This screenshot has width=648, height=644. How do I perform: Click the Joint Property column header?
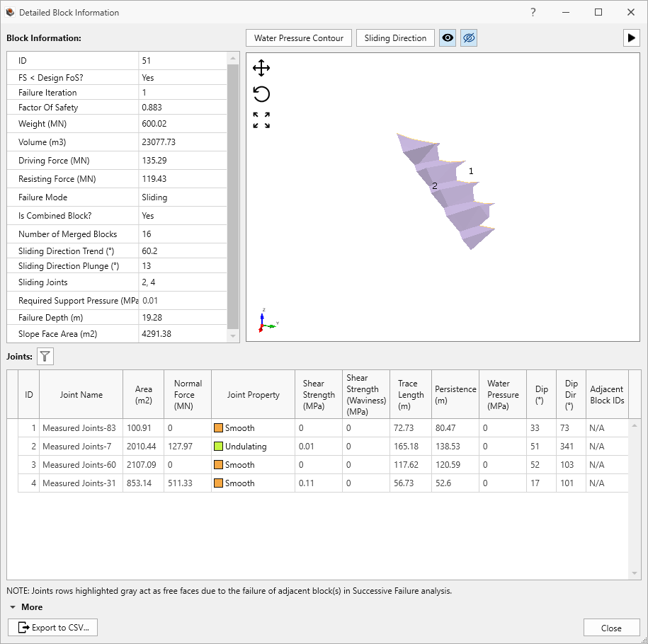pyautogui.click(x=253, y=395)
